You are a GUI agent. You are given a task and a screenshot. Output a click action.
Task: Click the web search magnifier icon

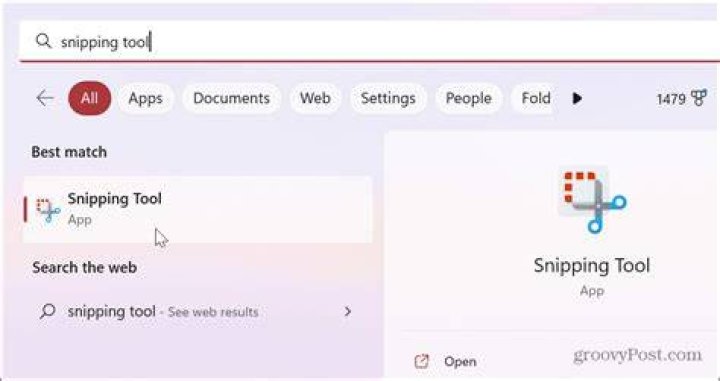click(x=47, y=312)
